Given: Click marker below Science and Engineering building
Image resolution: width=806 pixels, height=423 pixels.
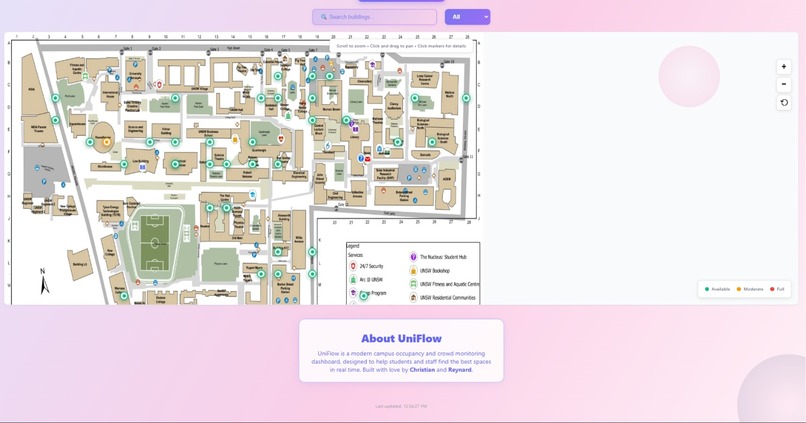Looking at the screenshot, I should (150, 142).
